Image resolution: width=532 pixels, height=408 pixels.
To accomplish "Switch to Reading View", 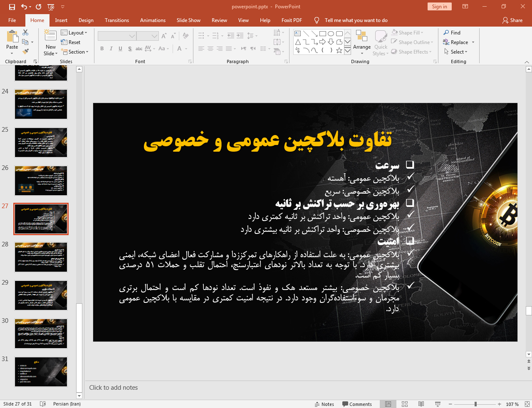I will click(421, 404).
